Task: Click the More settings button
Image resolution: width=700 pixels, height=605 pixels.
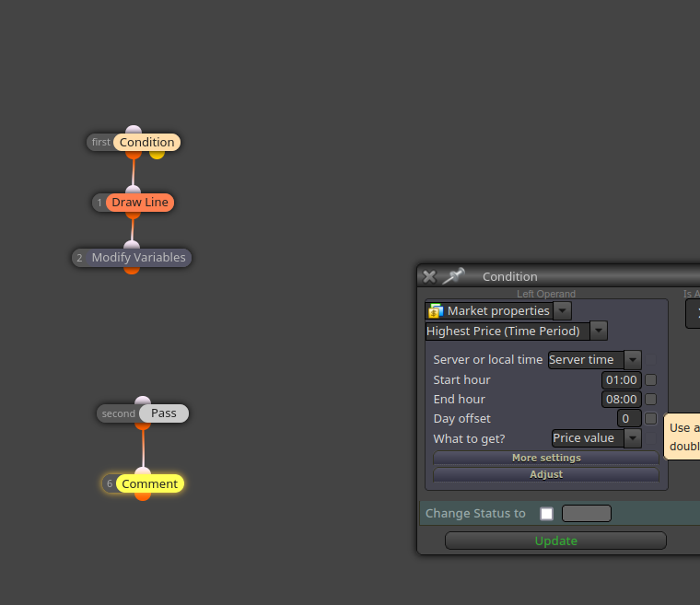Action: click(x=546, y=458)
